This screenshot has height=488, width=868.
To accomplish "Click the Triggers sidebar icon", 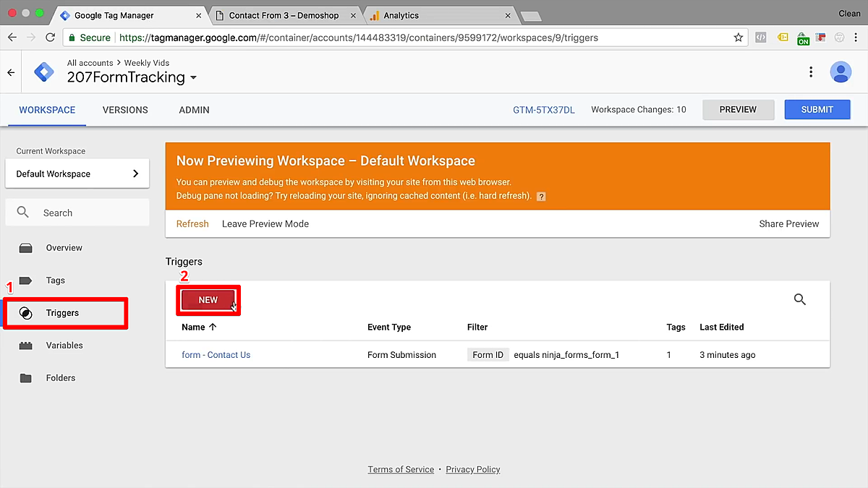I will click(26, 313).
